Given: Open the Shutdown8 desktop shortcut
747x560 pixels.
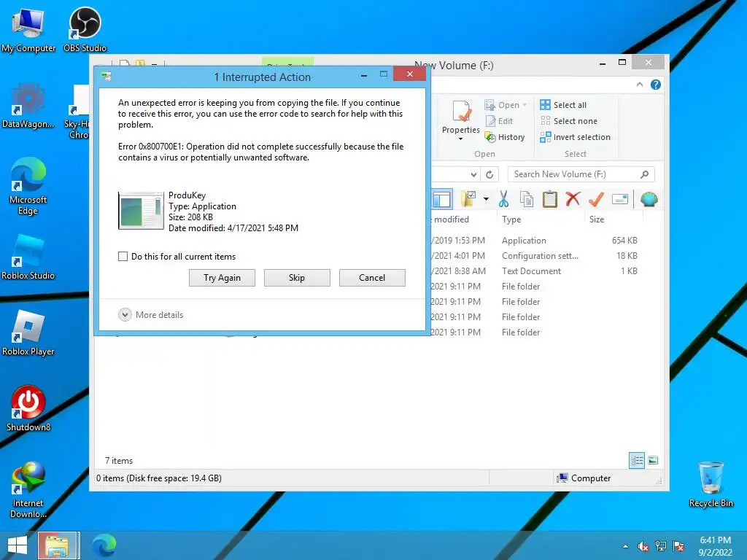Looking at the screenshot, I should [28, 408].
